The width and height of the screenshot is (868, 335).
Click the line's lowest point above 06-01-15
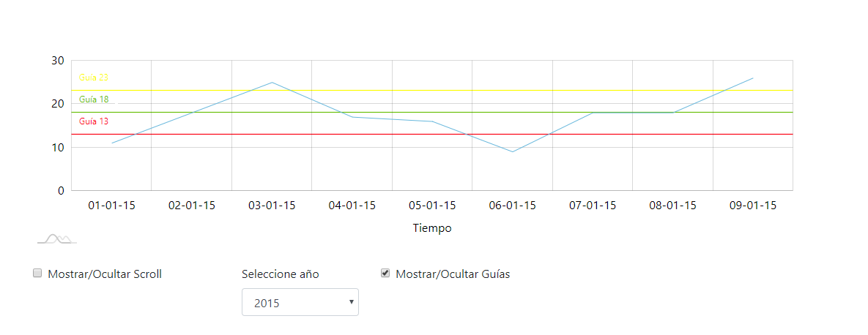point(513,151)
